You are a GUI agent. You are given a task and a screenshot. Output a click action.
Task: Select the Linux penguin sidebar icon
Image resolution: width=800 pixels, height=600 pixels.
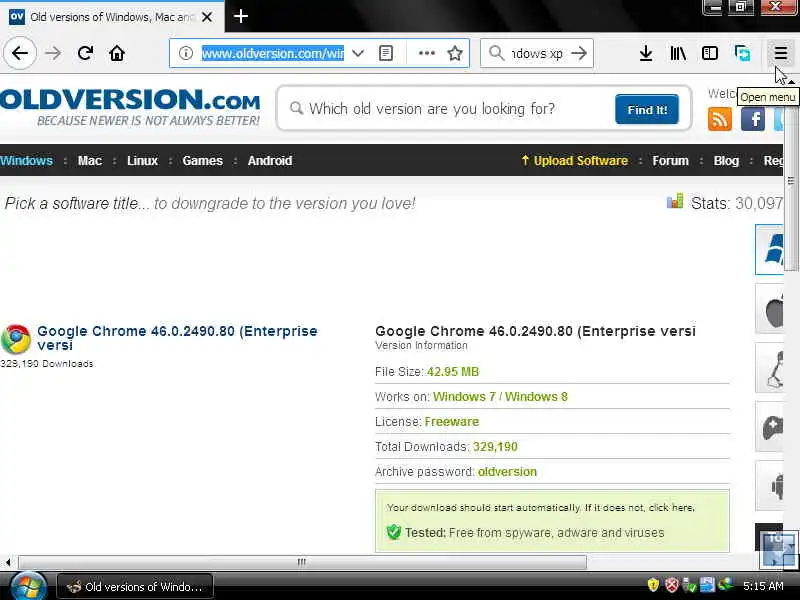click(x=769, y=368)
